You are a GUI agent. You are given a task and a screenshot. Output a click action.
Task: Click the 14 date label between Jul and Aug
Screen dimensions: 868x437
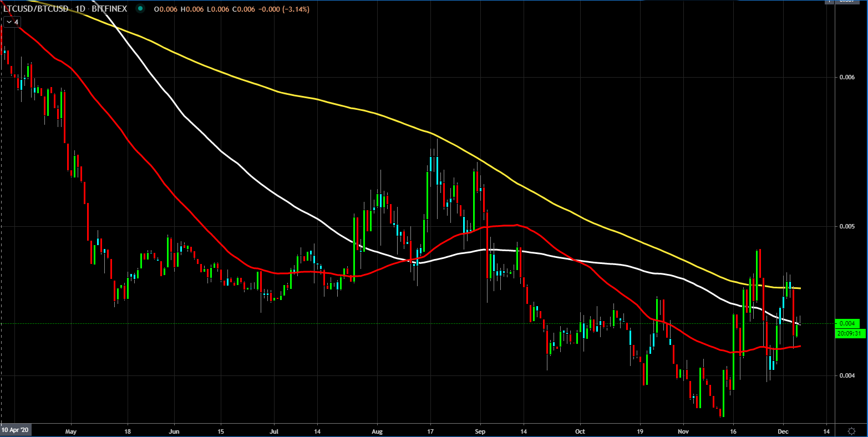[x=317, y=431]
